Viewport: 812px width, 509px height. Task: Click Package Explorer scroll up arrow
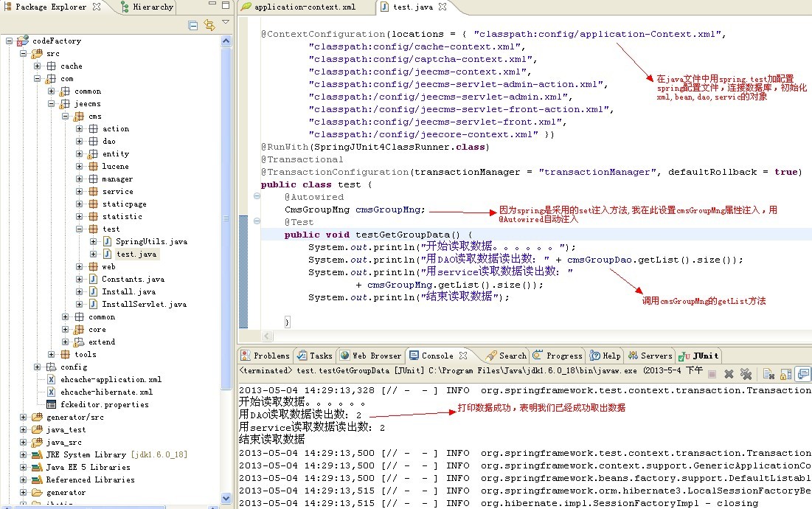tap(226, 41)
